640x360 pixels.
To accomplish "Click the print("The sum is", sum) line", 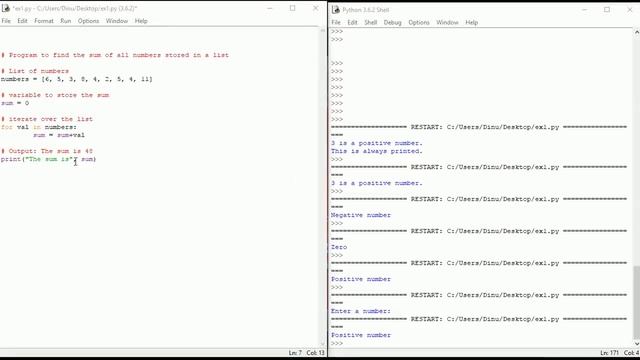I will tap(49, 159).
